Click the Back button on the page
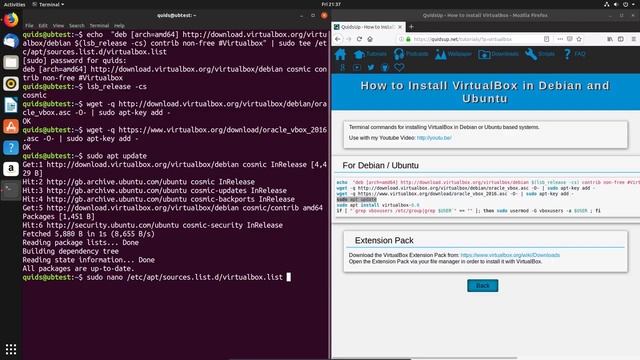This screenshot has height=360, width=640. click(482, 286)
